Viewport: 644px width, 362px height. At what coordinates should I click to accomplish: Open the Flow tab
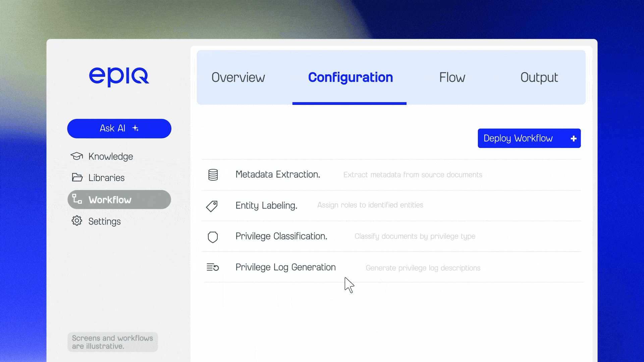(x=452, y=77)
